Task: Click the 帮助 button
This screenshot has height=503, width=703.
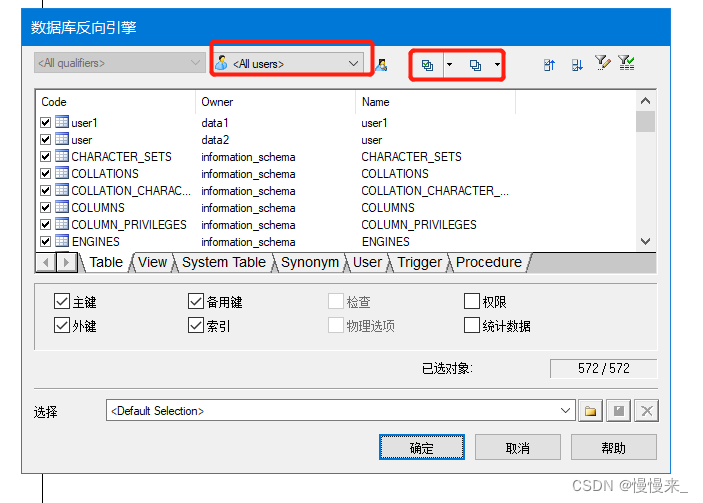Action: pos(614,447)
